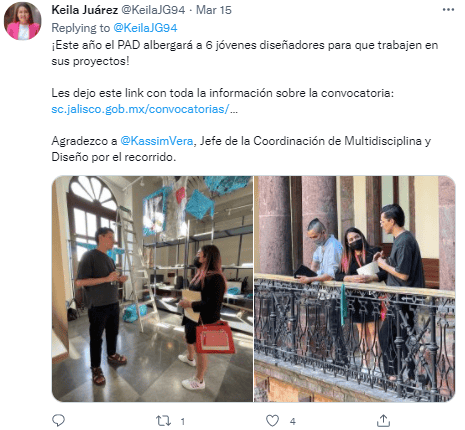
Task: Visit the sc.jalisco.gob.mx/convocatorias link
Action: pyautogui.click(x=144, y=109)
